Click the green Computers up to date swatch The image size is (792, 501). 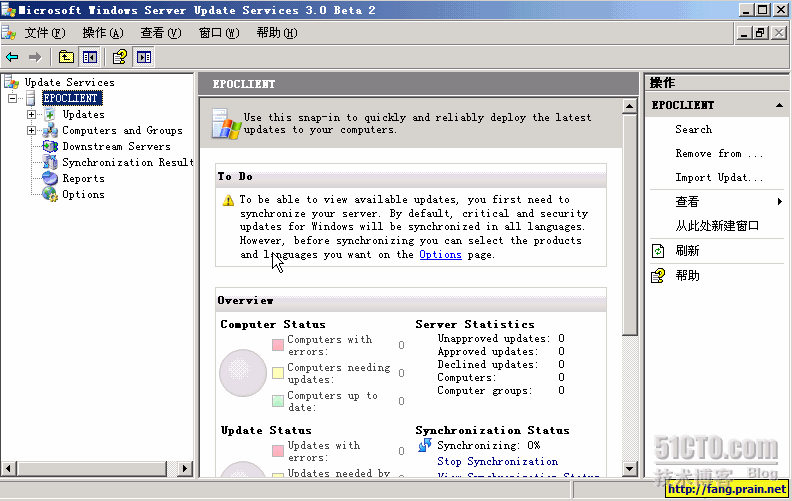(278, 401)
